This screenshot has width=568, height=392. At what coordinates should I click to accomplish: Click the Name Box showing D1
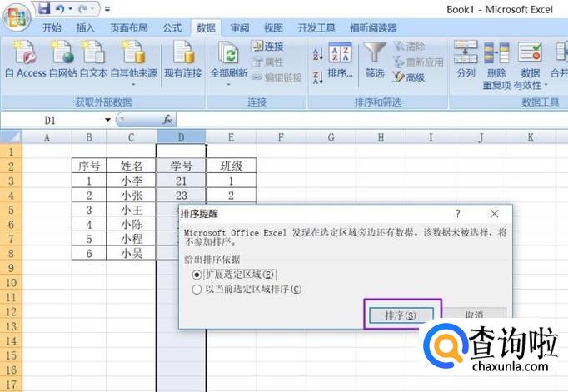click(51, 120)
